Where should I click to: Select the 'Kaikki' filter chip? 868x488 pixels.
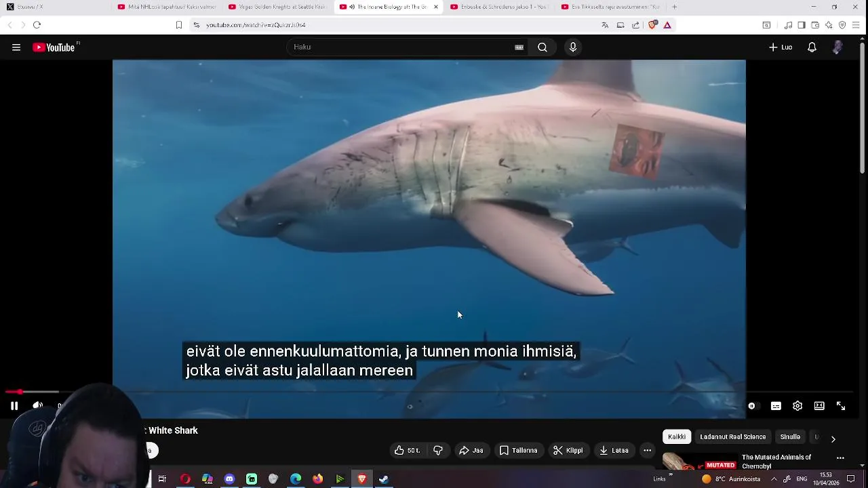click(677, 437)
